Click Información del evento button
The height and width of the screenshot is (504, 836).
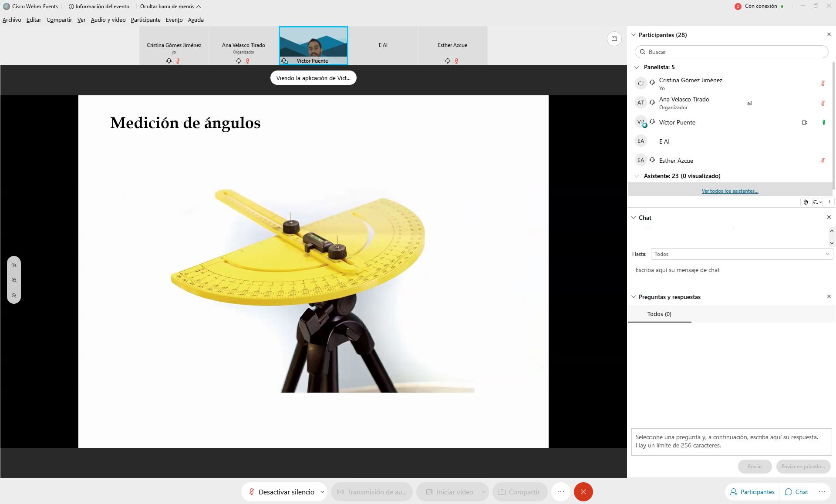(99, 7)
